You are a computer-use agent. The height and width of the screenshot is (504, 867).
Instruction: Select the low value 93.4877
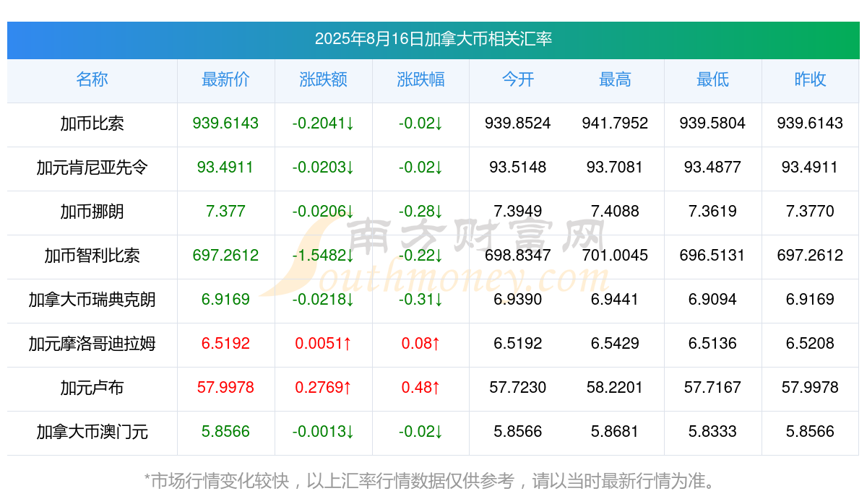[712, 168]
